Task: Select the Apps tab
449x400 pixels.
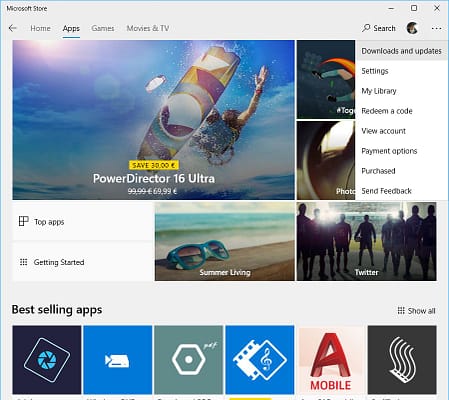Action: pyautogui.click(x=71, y=28)
